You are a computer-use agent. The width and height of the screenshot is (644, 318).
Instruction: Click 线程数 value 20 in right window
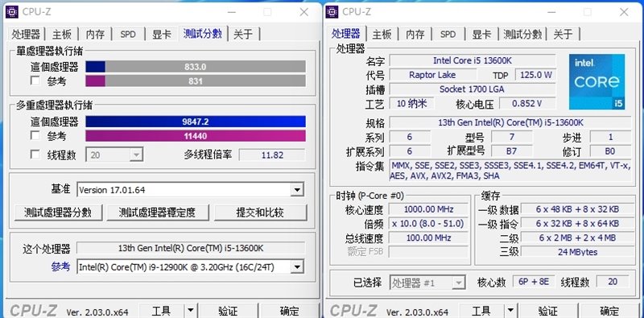coord(613,282)
